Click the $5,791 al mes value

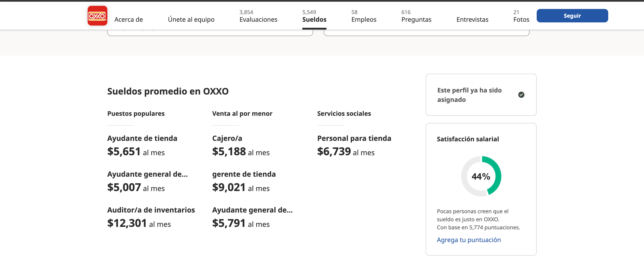point(241,223)
